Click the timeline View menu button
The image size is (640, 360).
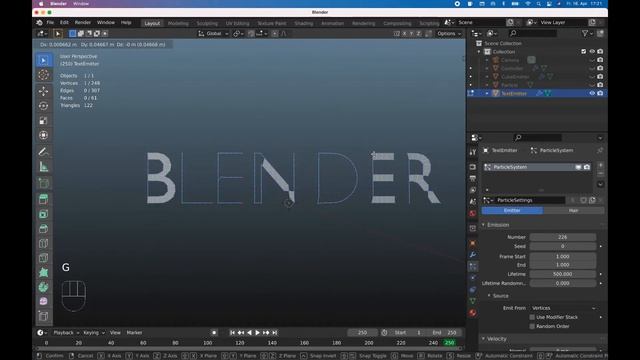pos(115,333)
